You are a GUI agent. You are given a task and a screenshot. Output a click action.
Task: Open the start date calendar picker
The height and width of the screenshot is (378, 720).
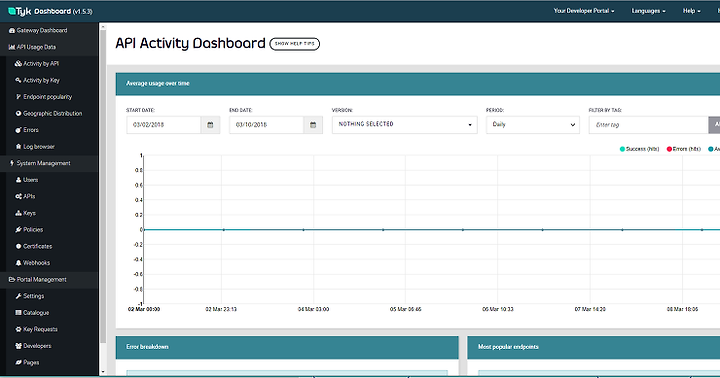[210, 125]
